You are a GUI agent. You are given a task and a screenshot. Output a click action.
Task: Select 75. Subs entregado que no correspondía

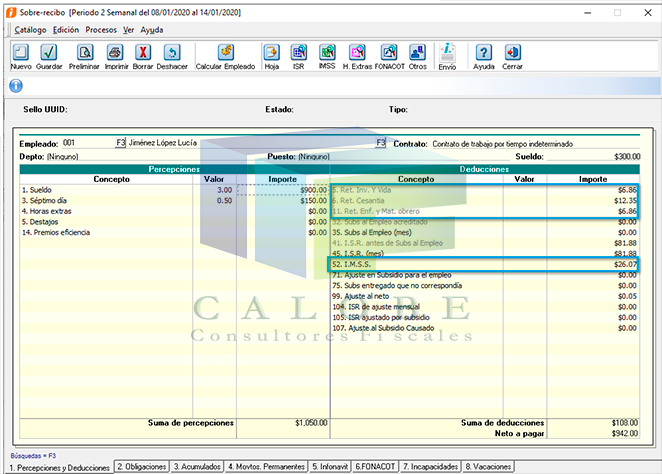click(x=485, y=285)
